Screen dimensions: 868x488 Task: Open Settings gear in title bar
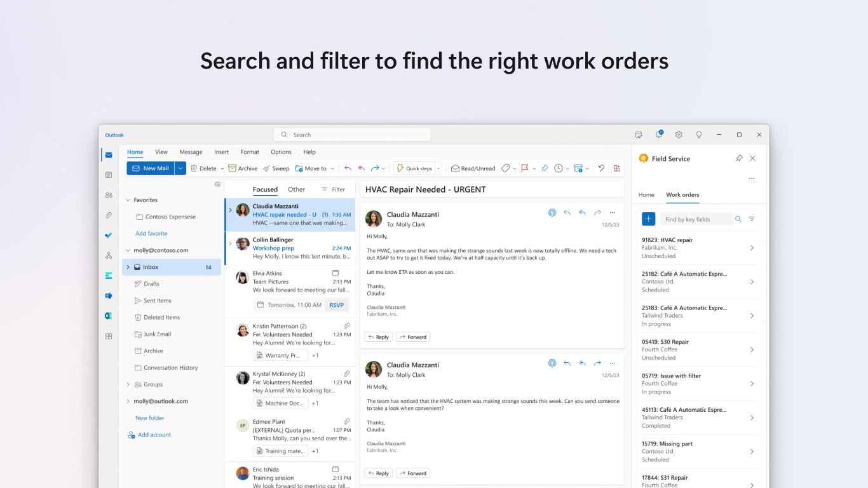point(679,135)
